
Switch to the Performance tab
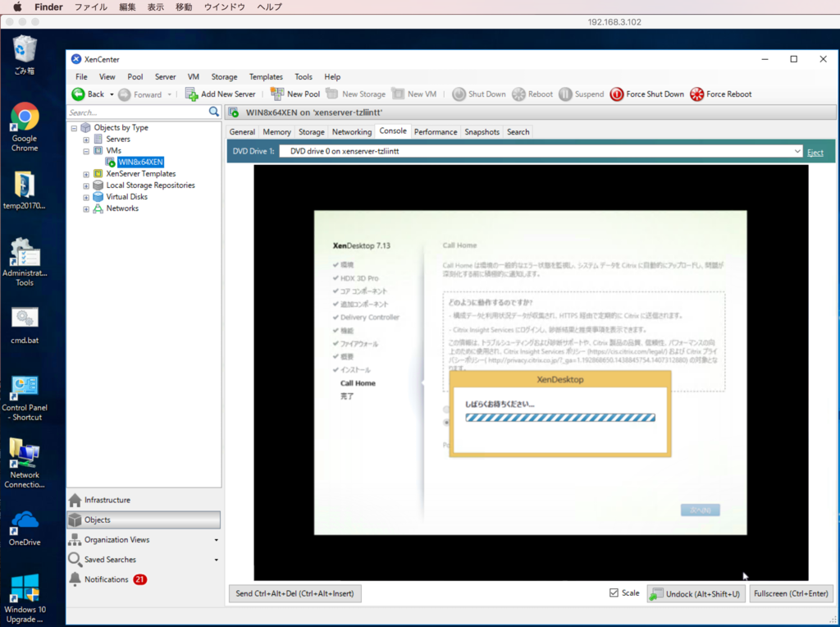(436, 132)
